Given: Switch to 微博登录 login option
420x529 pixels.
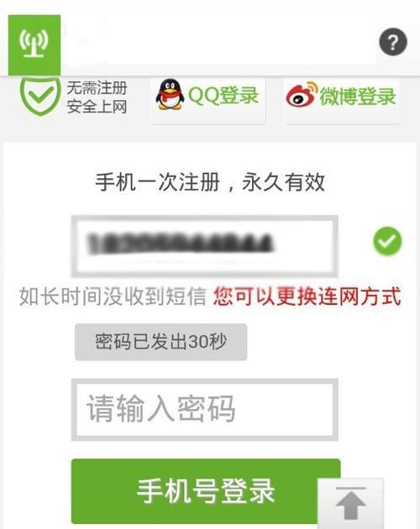Looking at the screenshot, I should click(x=357, y=97).
